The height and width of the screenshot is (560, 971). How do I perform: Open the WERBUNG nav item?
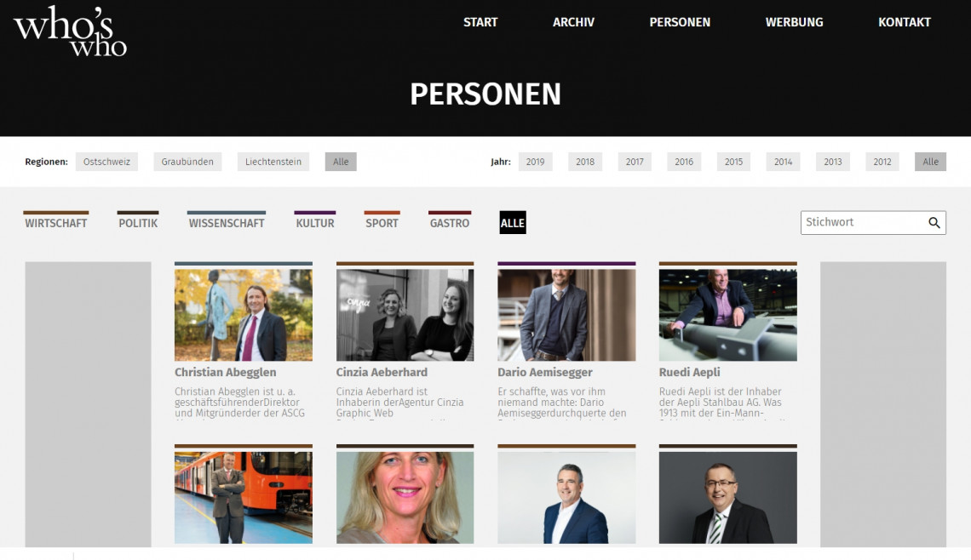[x=794, y=22]
